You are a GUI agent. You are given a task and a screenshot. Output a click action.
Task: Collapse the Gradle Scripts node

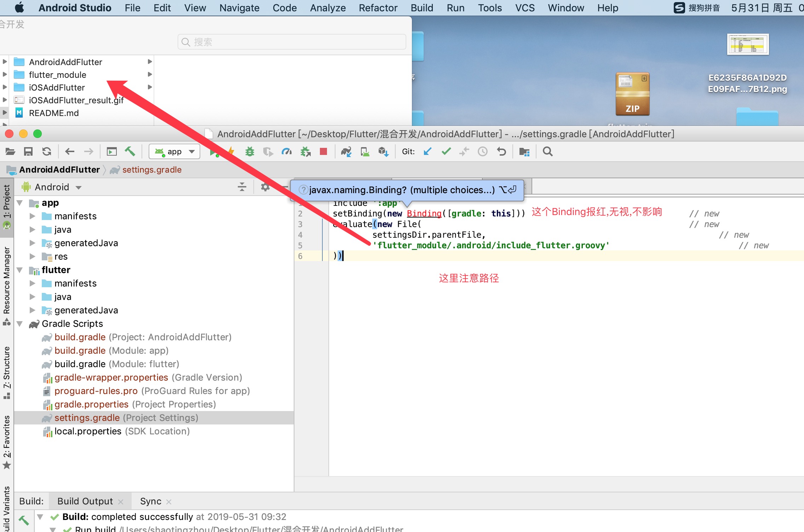point(20,324)
